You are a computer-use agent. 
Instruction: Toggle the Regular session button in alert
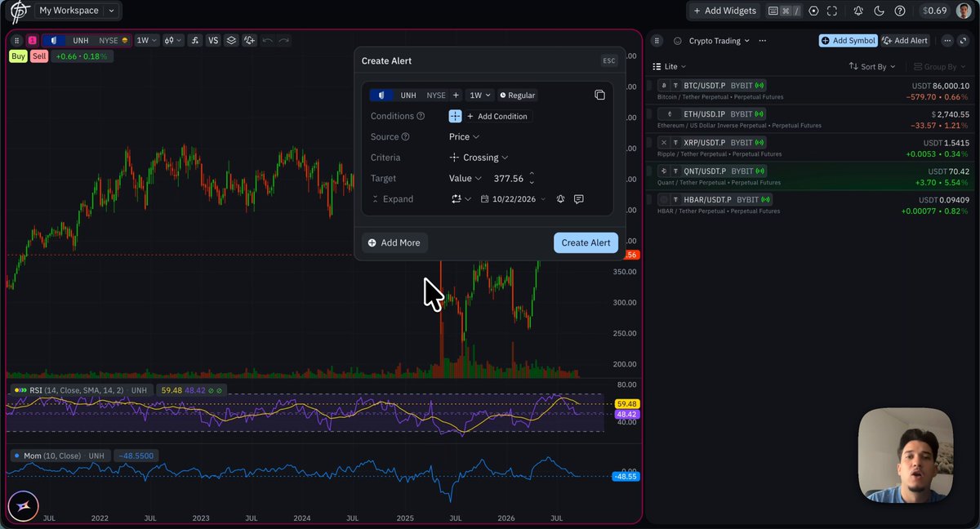pyautogui.click(x=518, y=96)
